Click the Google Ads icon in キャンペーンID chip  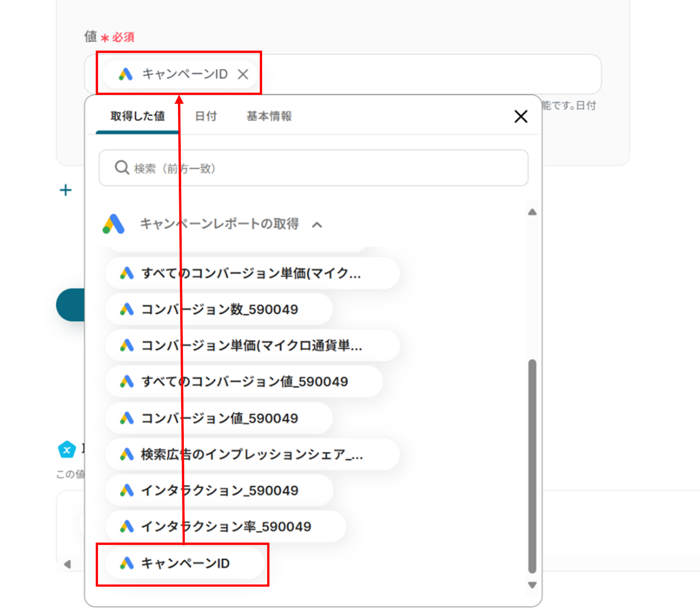[x=126, y=74]
